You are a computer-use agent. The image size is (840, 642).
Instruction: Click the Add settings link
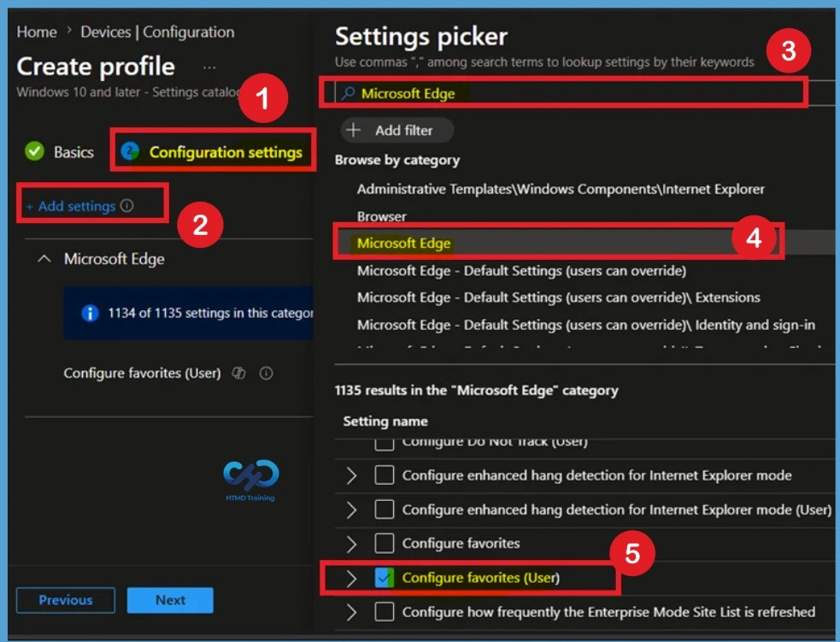pyautogui.click(x=71, y=206)
